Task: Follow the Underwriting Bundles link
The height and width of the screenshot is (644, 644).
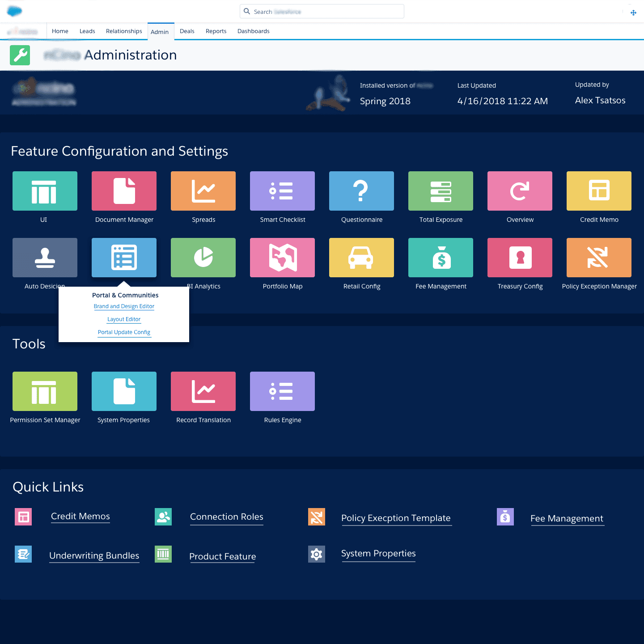Action: 94,555
